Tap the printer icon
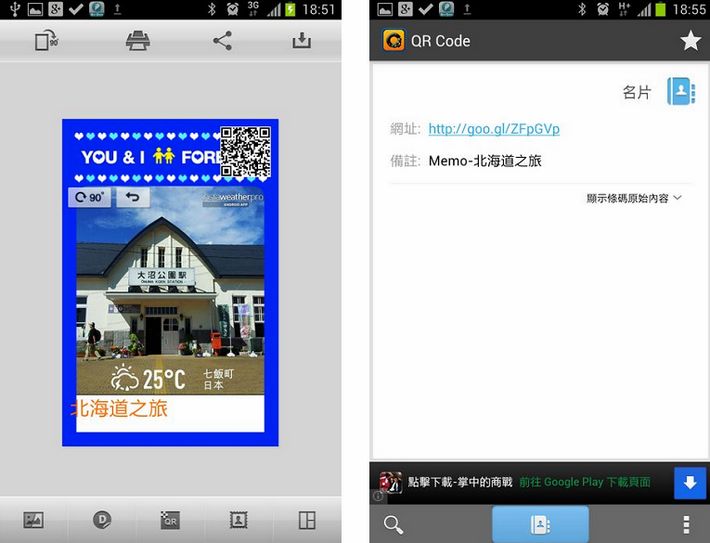The width and height of the screenshot is (710, 543). point(138,41)
